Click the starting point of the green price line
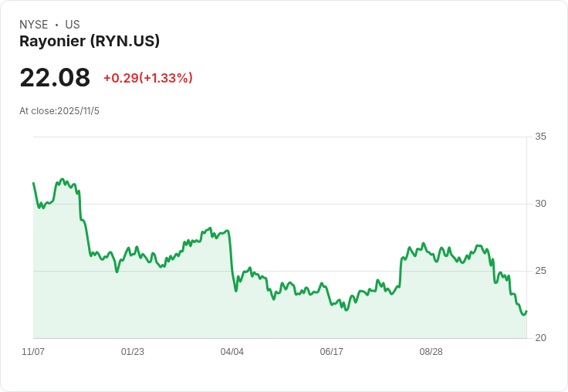Image resolution: width=568 pixels, height=392 pixels. pos(33,183)
